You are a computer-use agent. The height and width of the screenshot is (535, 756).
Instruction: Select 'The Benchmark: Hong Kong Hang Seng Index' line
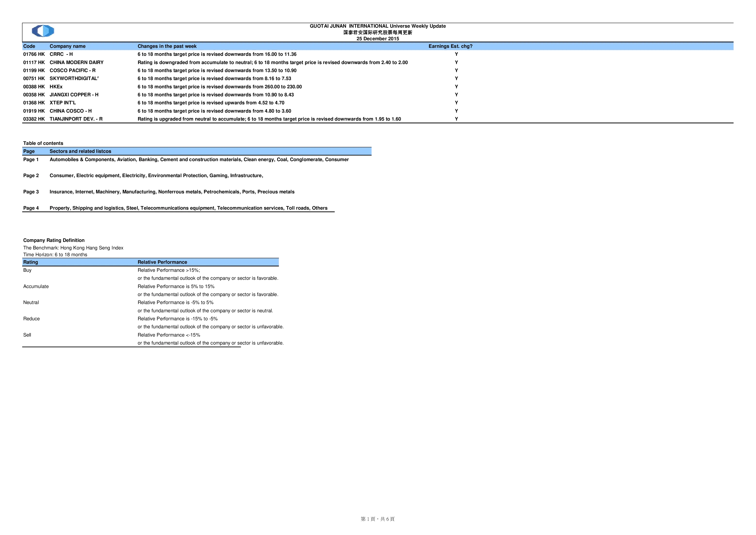click(73, 248)
